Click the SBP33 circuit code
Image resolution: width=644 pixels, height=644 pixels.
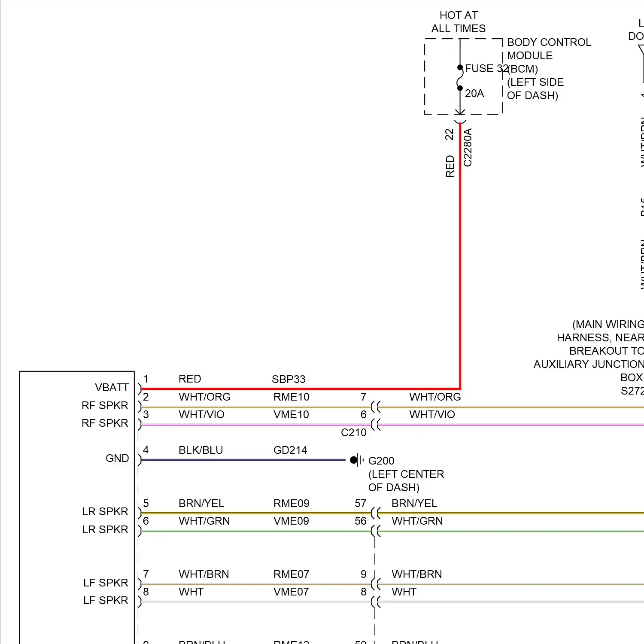[289, 380]
